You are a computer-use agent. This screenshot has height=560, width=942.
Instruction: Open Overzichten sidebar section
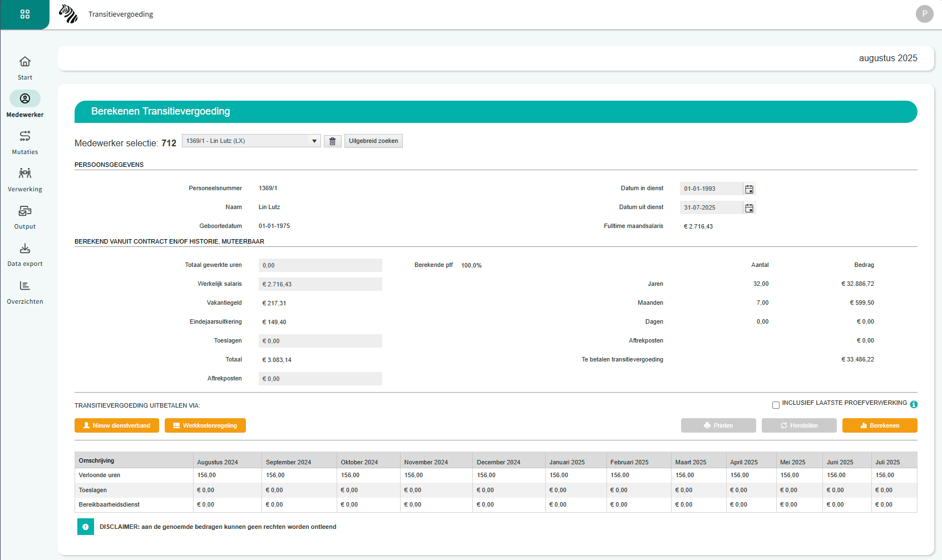(25, 292)
